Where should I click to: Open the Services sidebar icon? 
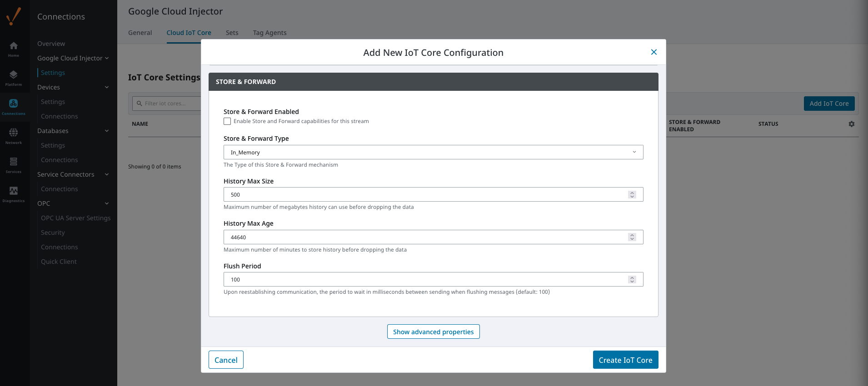[x=14, y=165]
